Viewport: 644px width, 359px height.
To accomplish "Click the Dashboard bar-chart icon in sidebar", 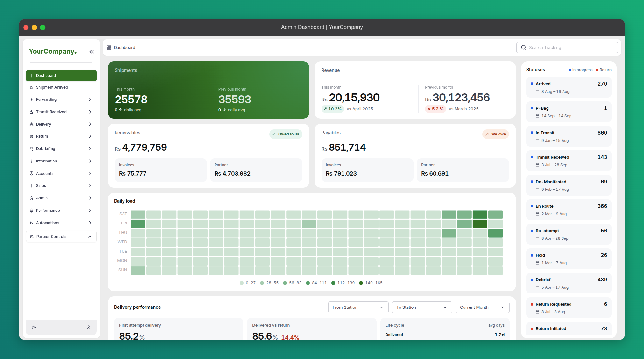I will coord(32,76).
